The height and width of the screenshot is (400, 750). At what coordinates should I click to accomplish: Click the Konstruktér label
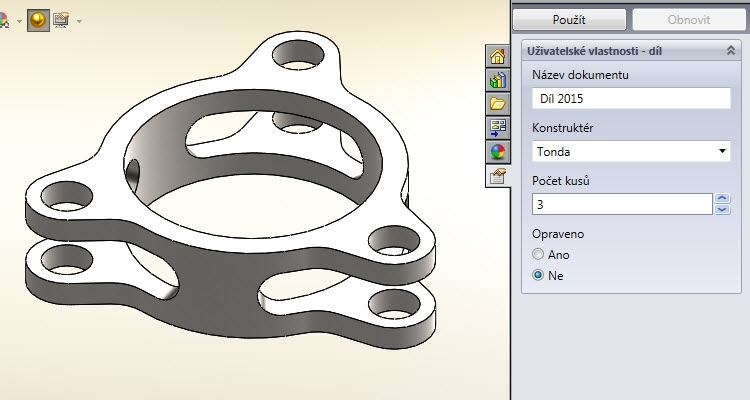(562, 128)
